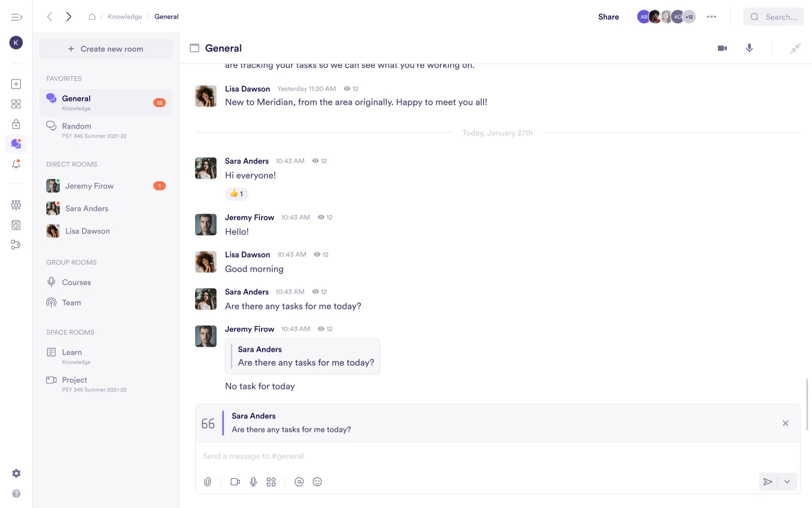Image resolution: width=812 pixels, height=508 pixels.
Task: Click the @ mention icon
Action: (299, 482)
